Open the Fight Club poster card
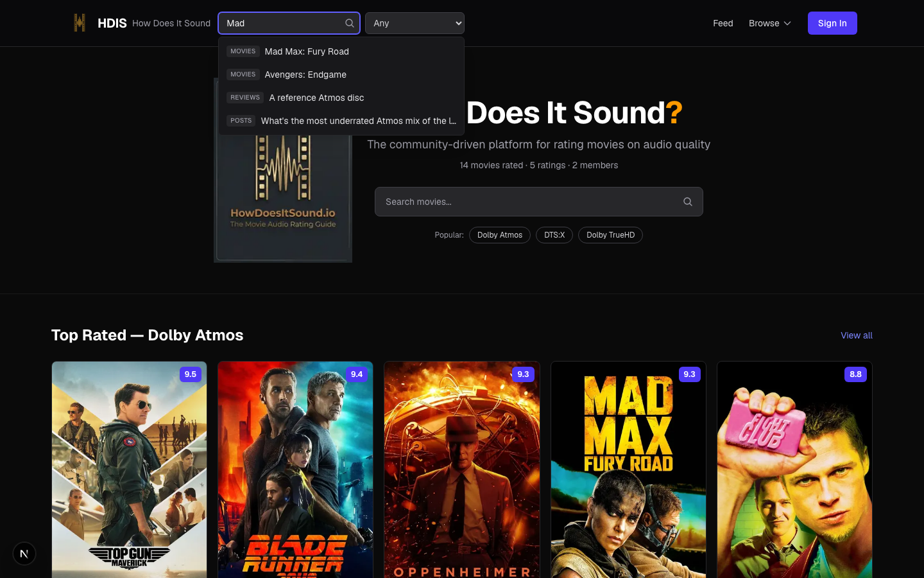924x578 pixels. point(794,469)
